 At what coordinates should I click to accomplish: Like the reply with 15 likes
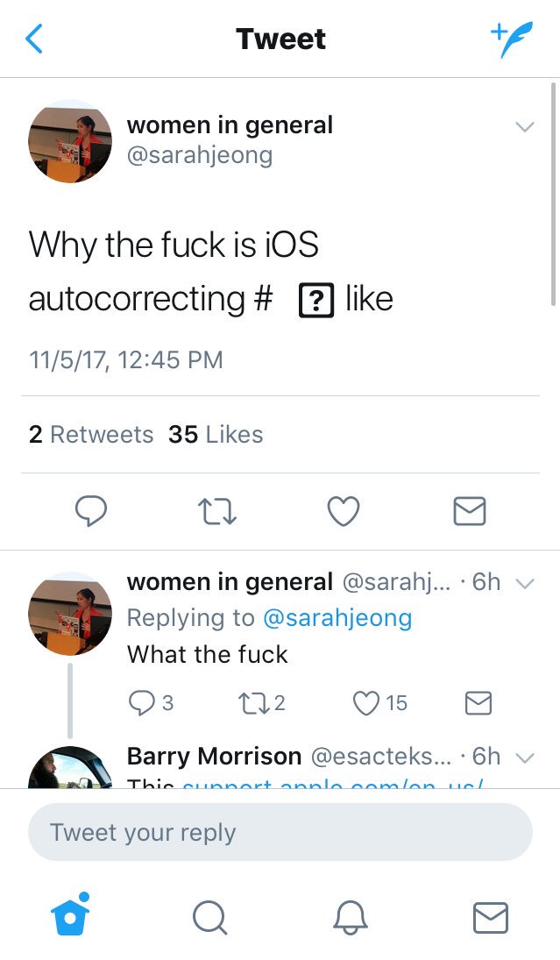pyautogui.click(x=380, y=703)
